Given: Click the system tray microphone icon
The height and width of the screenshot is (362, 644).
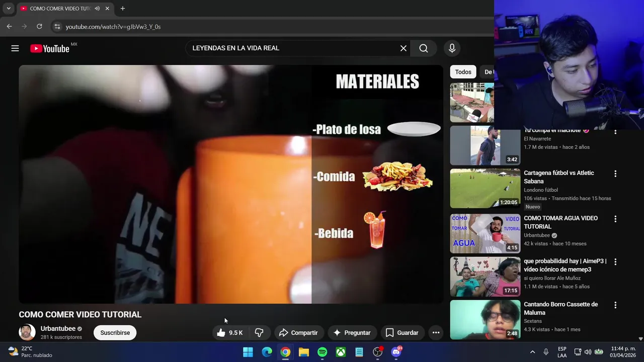Looking at the screenshot, I should point(546,352).
